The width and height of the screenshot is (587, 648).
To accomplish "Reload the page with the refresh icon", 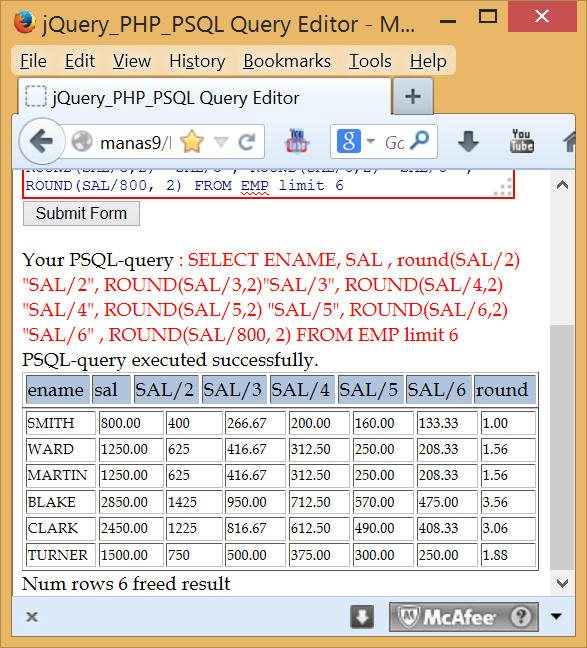I will coord(247,142).
